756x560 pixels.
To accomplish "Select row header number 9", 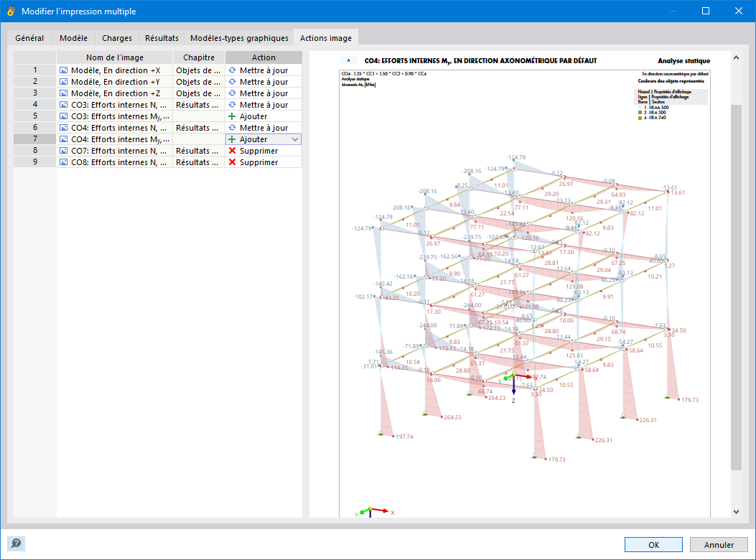I will pyautogui.click(x=35, y=162).
